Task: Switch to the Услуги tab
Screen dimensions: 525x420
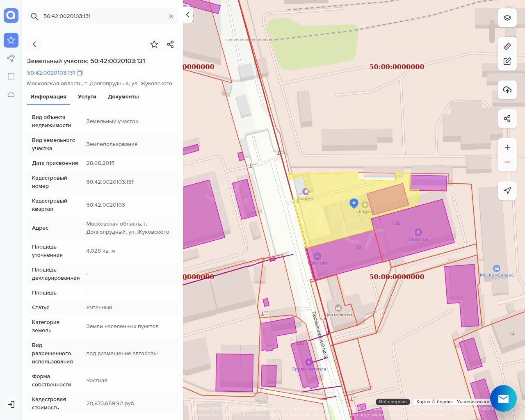Action: [87, 97]
